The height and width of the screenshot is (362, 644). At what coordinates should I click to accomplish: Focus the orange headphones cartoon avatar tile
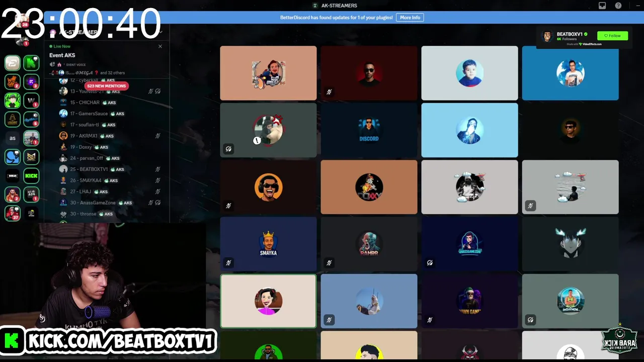coord(268,187)
